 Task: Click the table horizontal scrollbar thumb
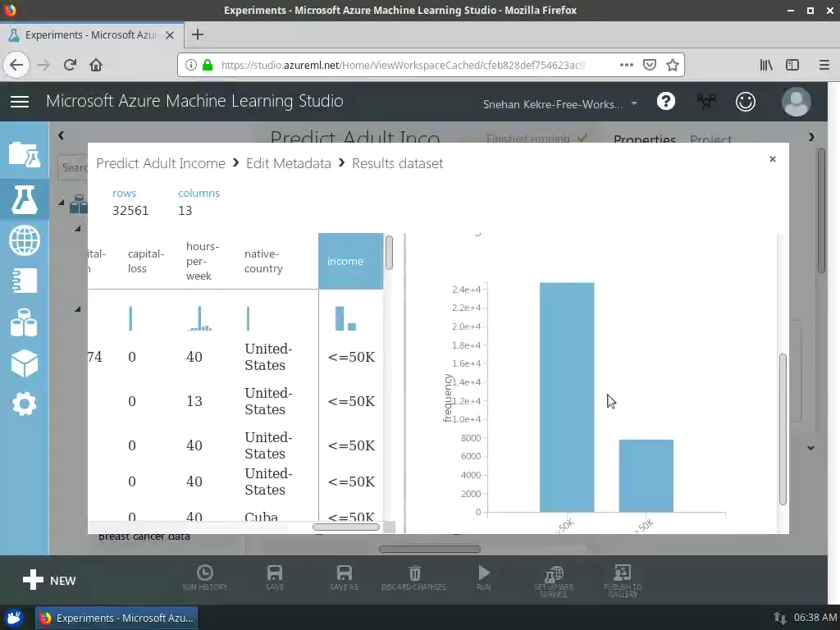point(346,527)
